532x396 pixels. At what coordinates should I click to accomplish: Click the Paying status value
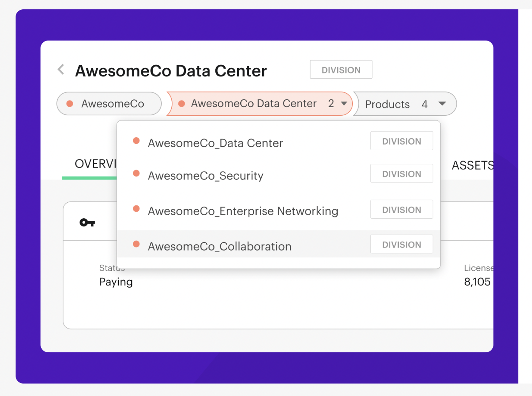pos(116,282)
